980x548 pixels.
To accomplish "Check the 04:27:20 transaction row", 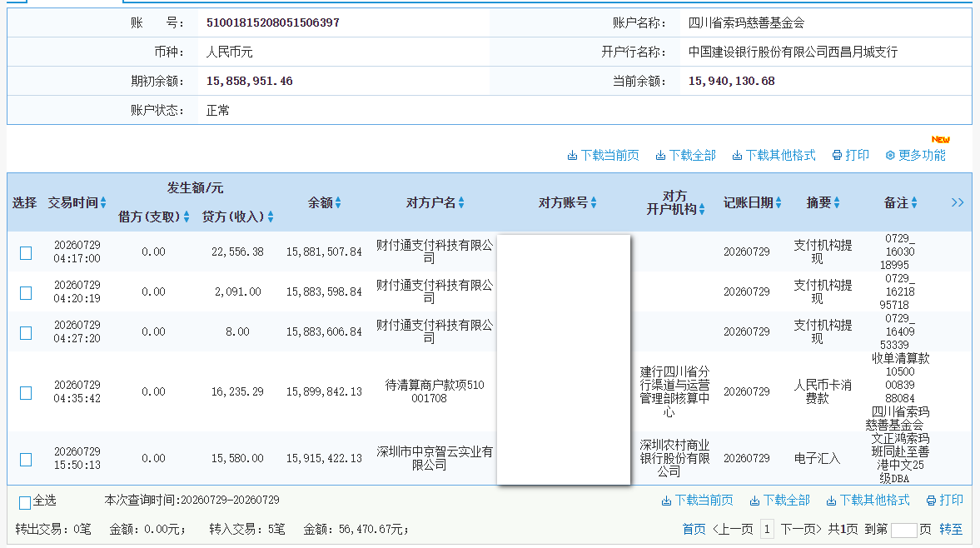I will click(x=26, y=333).
